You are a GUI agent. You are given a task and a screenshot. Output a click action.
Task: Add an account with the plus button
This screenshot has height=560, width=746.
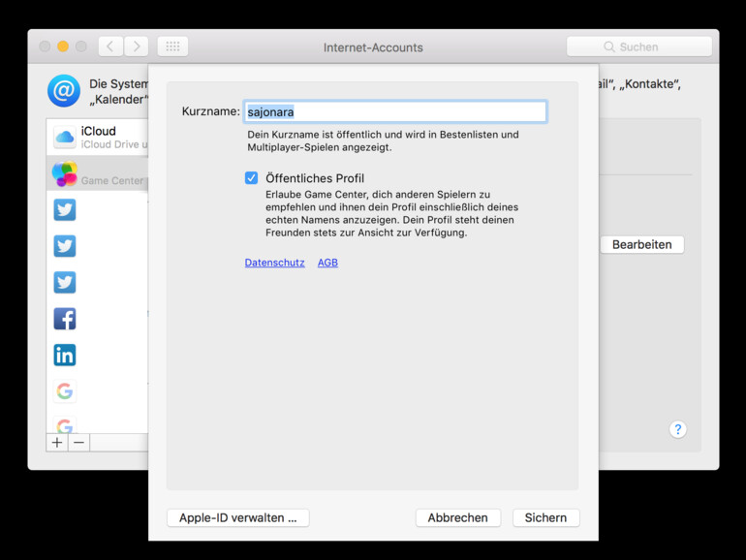[57, 443]
